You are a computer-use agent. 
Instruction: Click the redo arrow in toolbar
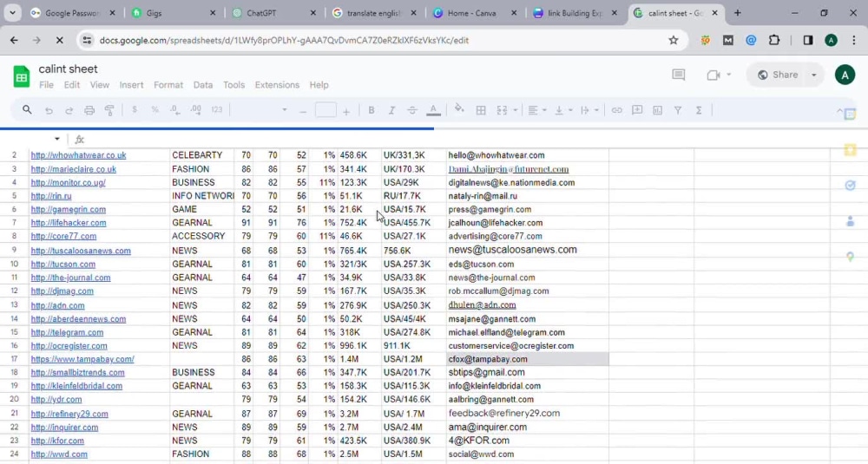[x=69, y=111]
